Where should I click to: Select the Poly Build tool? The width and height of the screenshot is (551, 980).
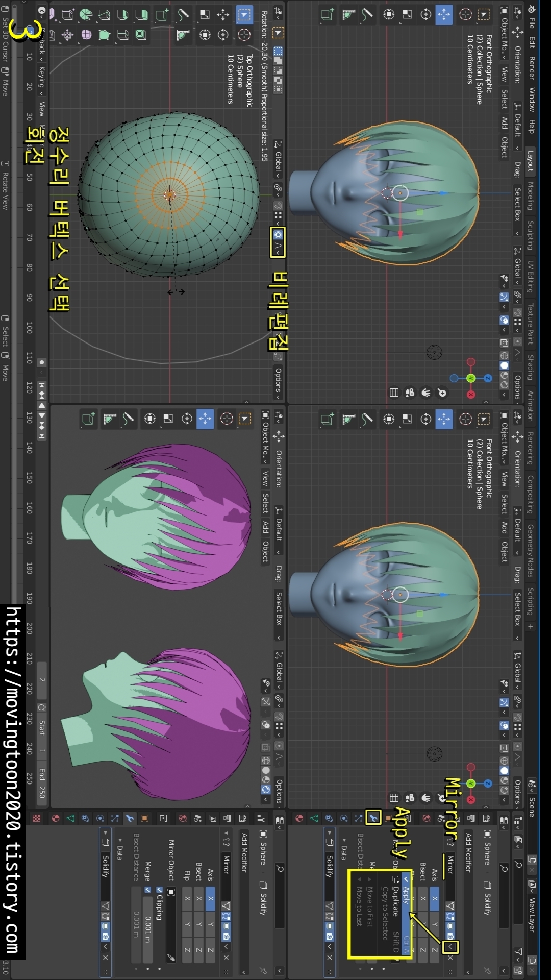click(x=105, y=34)
